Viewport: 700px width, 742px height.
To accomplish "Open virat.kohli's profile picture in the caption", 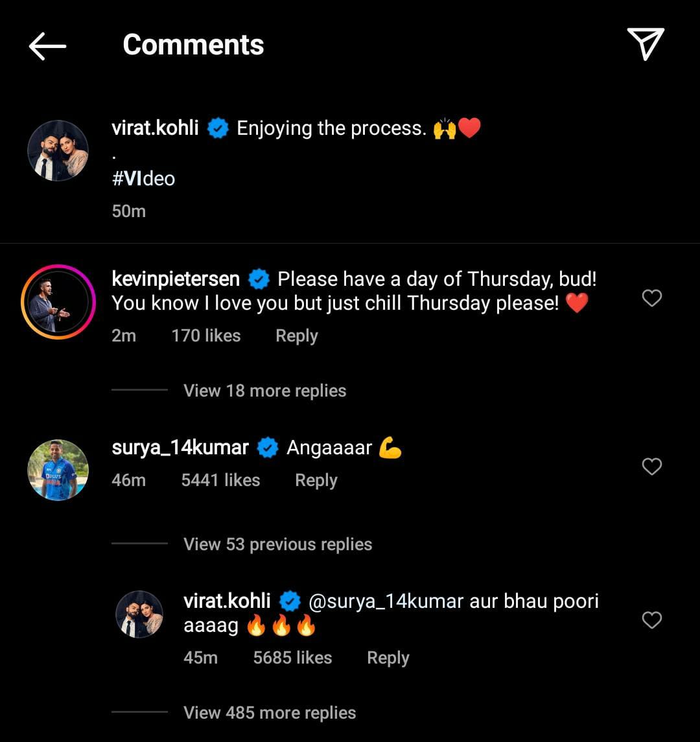I will pos(58,150).
